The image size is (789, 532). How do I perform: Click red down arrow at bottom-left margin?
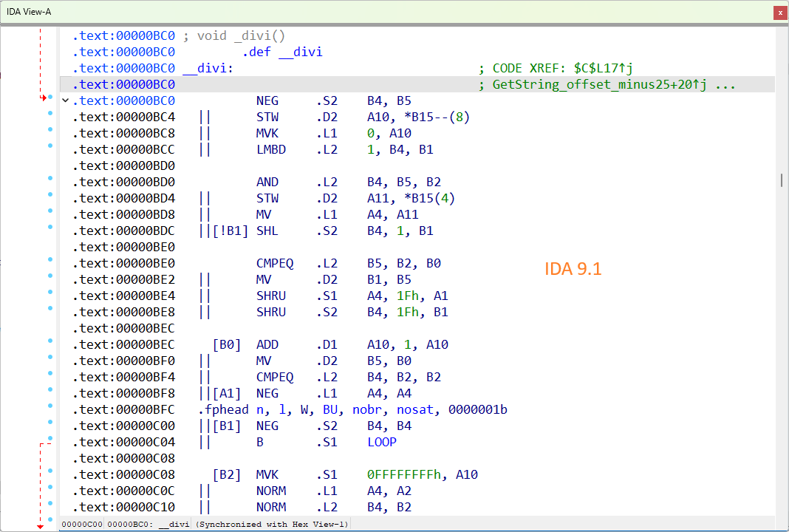[x=40, y=527]
